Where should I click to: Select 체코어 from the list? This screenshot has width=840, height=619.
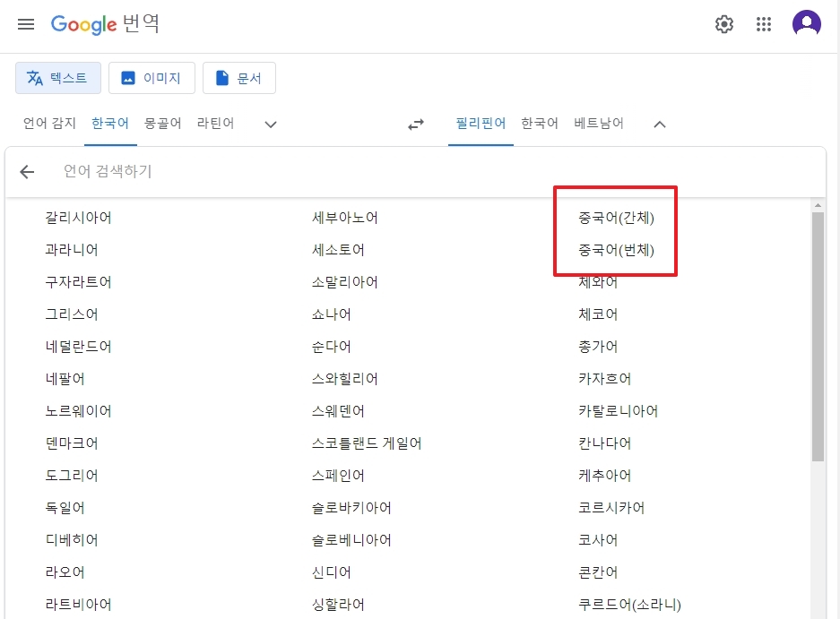click(598, 314)
